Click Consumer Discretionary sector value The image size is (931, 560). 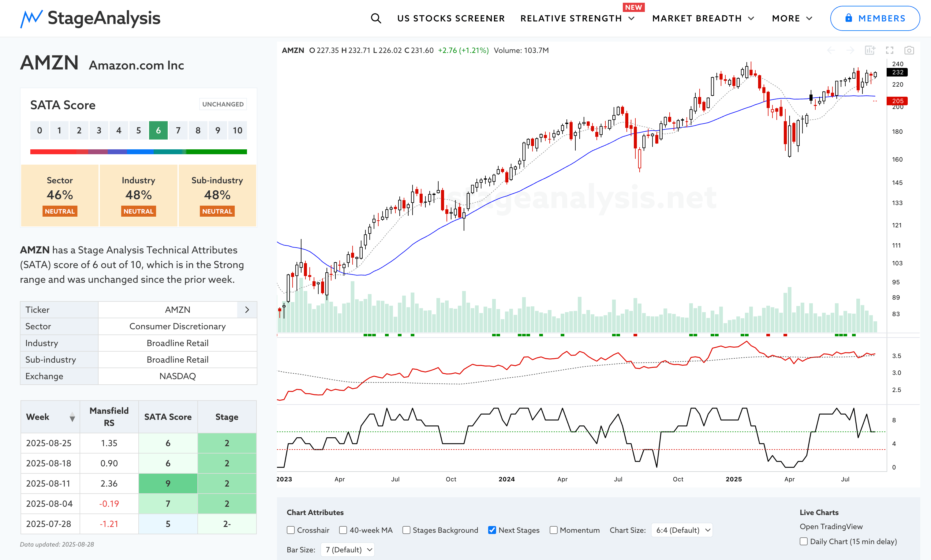(178, 327)
